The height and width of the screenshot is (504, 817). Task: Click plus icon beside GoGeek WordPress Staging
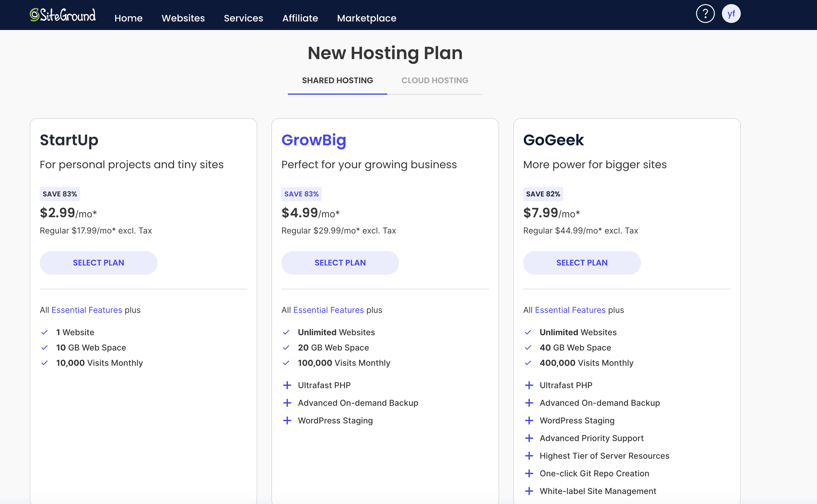(529, 420)
